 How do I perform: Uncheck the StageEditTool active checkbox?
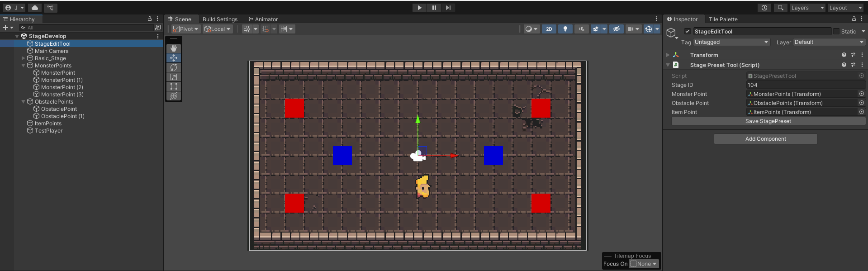point(688,32)
